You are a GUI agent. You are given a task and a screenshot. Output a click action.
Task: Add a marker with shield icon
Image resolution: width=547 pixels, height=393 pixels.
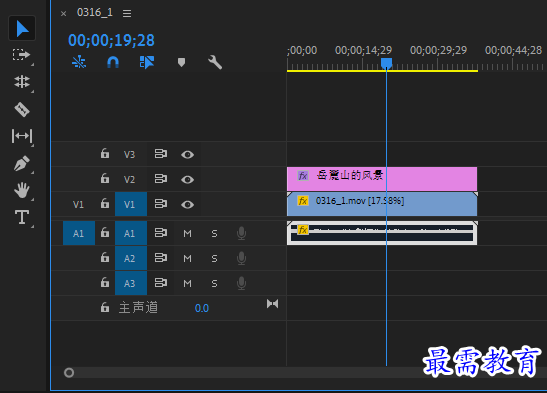181,62
